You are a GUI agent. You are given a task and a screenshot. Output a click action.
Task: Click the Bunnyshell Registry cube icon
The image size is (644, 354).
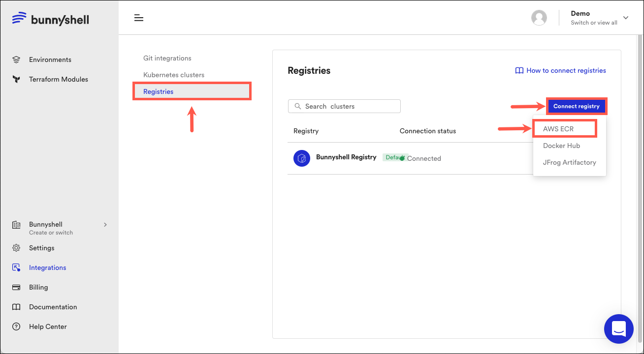[x=302, y=158]
